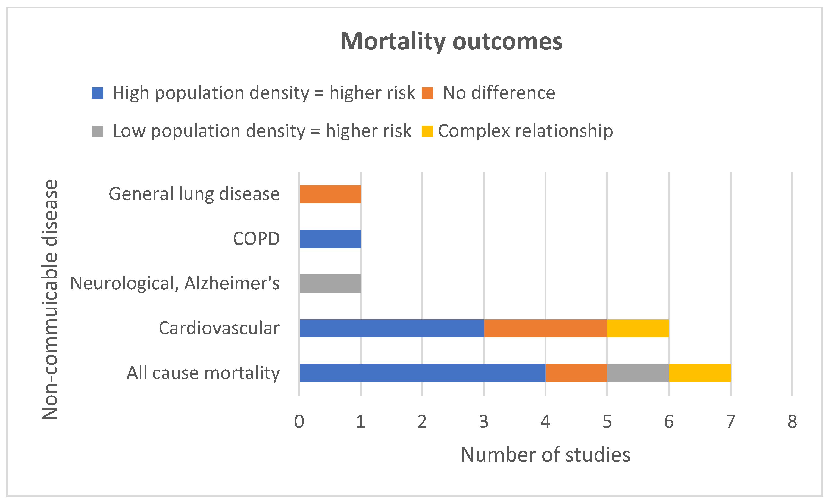The image size is (828, 504).
Task: Click the yellow All cause mortality segment
Action: tap(700, 373)
